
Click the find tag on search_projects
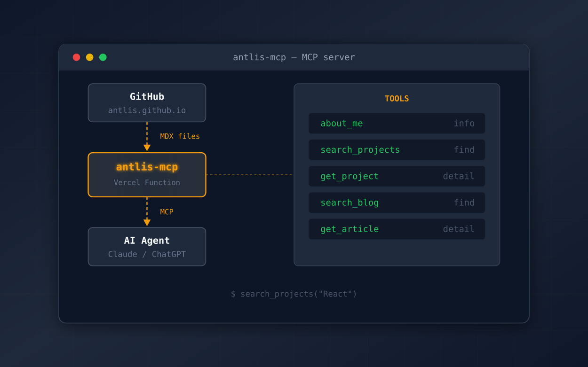pos(464,149)
